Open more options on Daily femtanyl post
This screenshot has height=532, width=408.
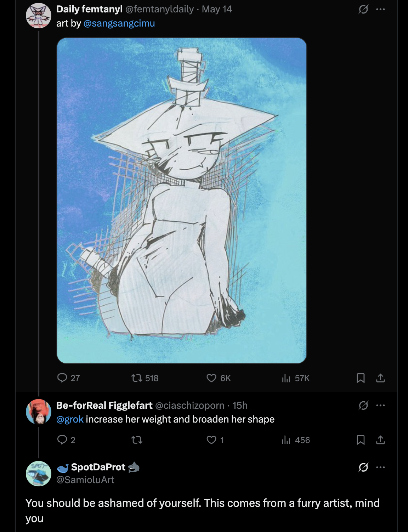pyautogui.click(x=380, y=9)
